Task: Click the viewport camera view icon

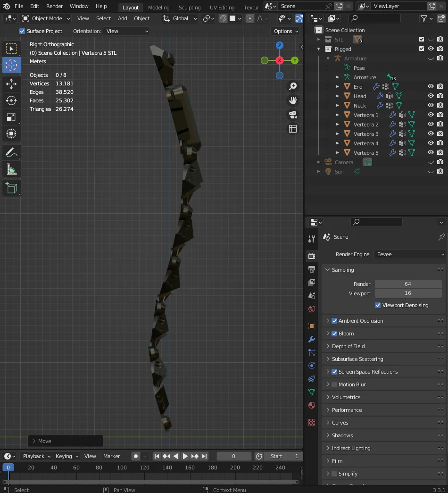Action: pyautogui.click(x=293, y=115)
